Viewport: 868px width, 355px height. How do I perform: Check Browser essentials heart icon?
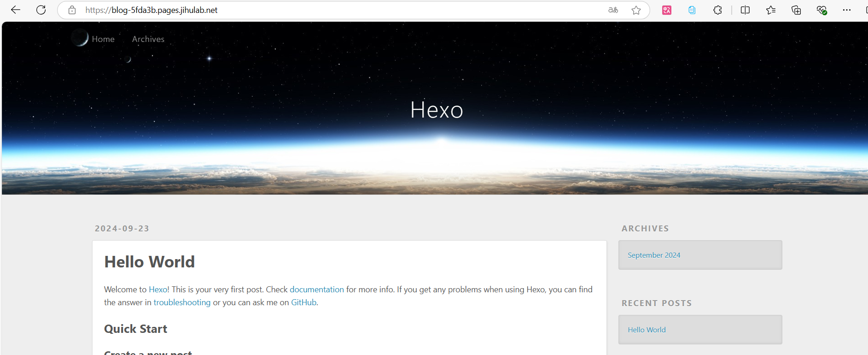coord(822,10)
